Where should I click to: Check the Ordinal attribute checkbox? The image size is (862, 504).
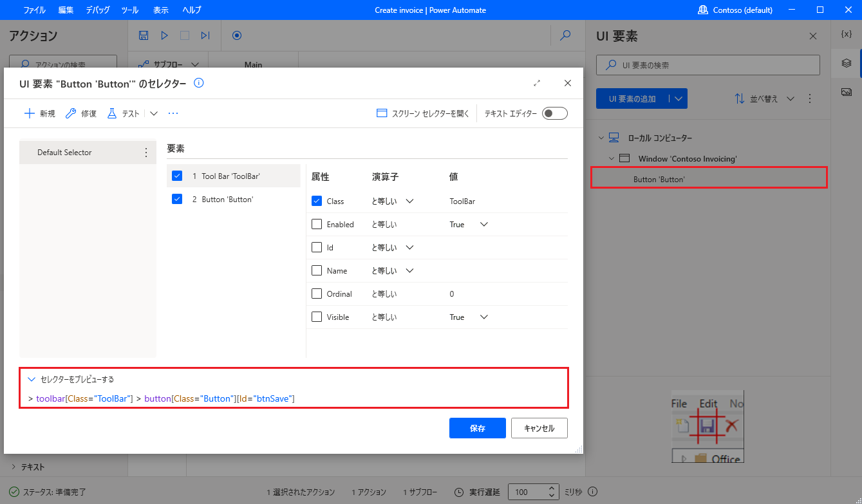[317, 294]
